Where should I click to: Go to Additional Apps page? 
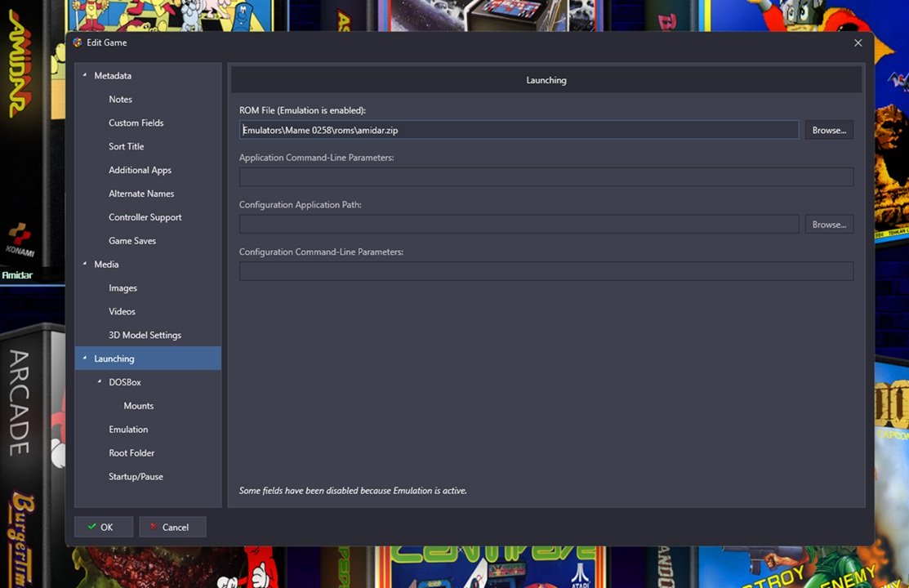[140, 171]
